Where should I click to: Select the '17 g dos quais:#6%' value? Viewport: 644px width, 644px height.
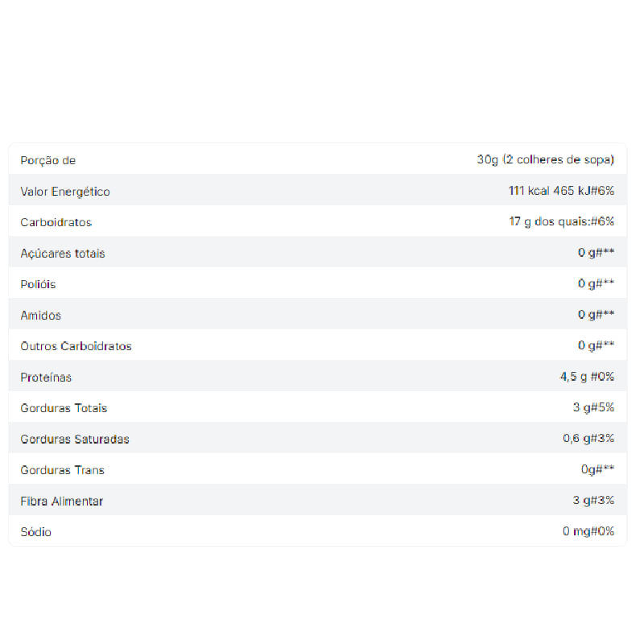coord(561,221)
